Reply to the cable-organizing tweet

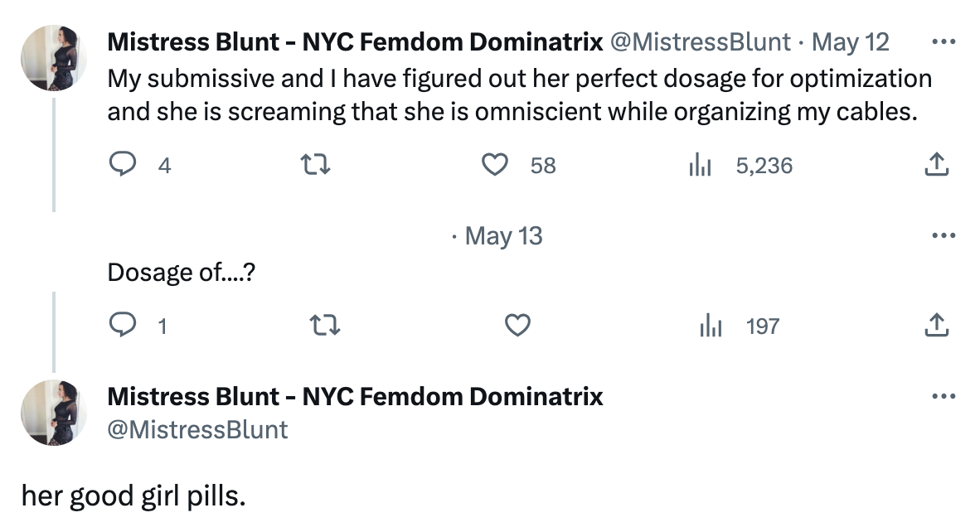(123, 166)
